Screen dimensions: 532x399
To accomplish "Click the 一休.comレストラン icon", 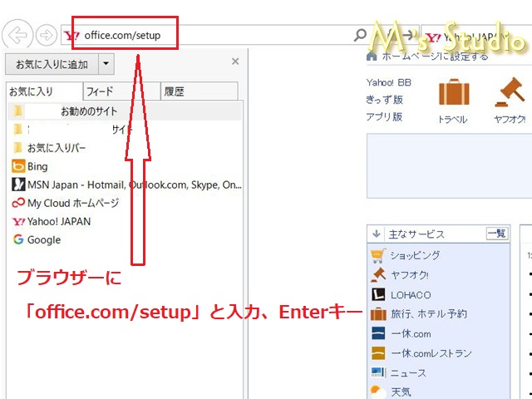I will point(378,353).
